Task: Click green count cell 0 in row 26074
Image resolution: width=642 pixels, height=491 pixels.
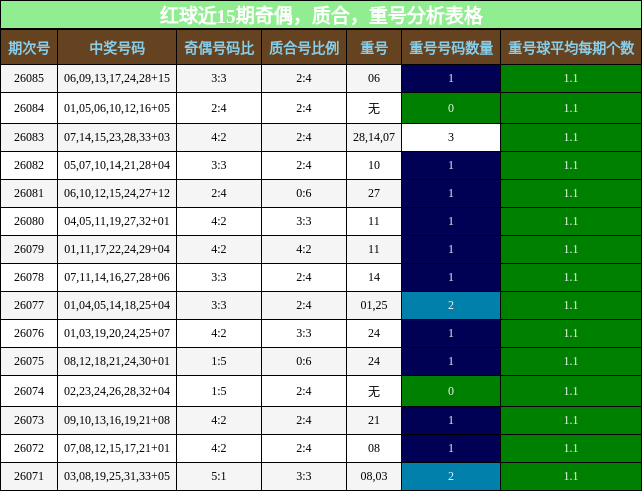Action: [451, 391]
